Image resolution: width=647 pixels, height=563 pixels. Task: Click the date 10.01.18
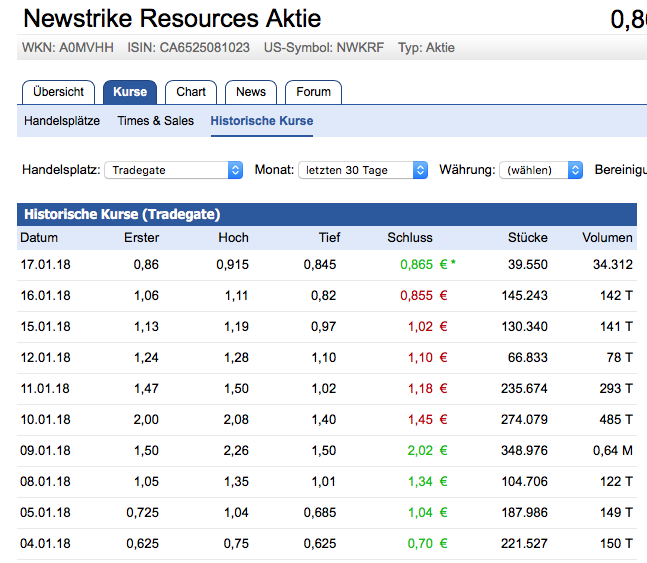click(x=45, y=419)
